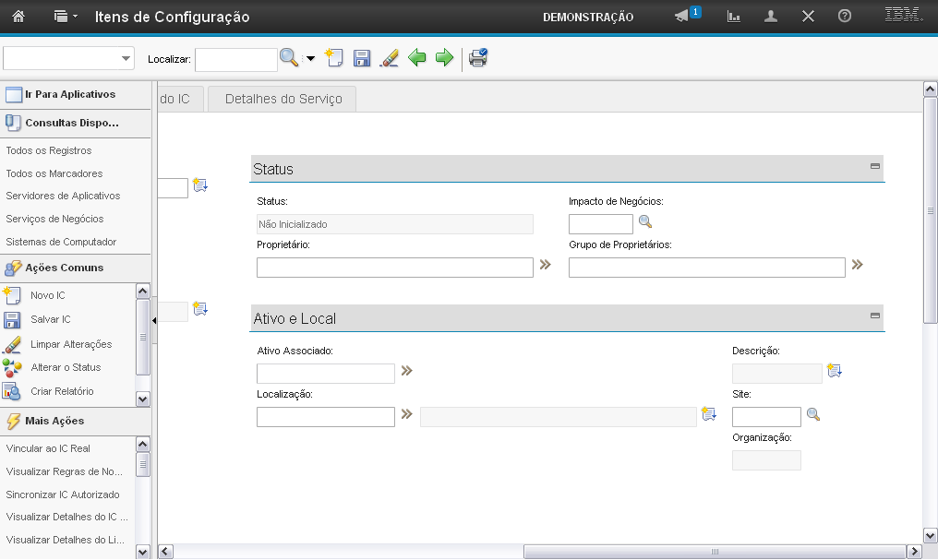Click the print toolbar icon
This screenshot has width=938, height=560.
477,59
